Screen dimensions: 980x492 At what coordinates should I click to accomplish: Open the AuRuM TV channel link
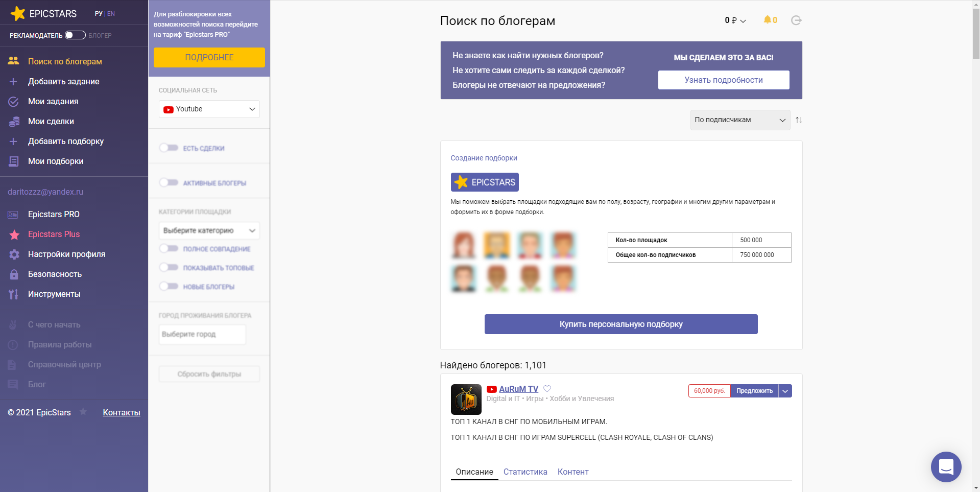tap(518, 389)
